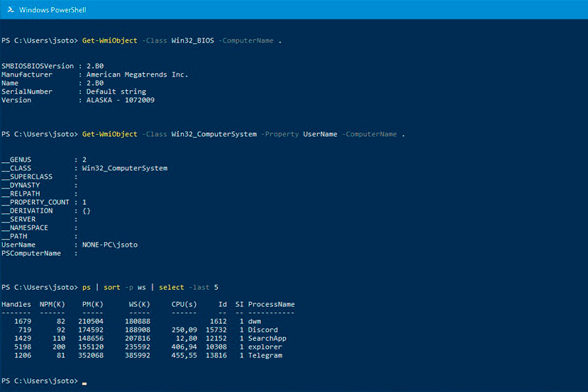Screen dimensions: 588x392
Task: Click the ProcessName column header
Action: [271, 304]
